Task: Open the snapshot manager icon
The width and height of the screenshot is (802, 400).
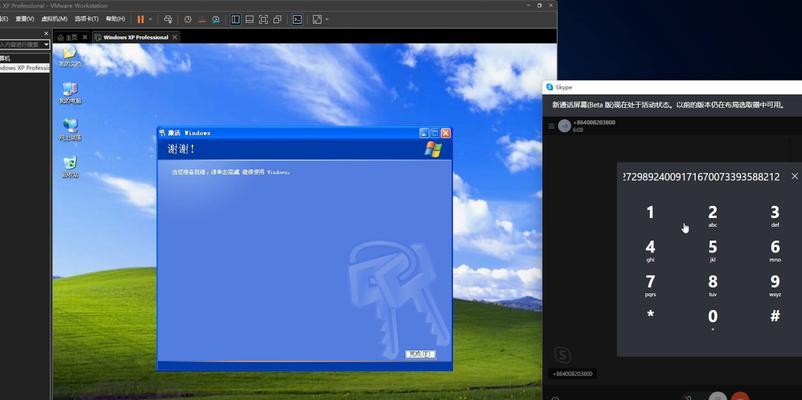Action: coord(216,19)
